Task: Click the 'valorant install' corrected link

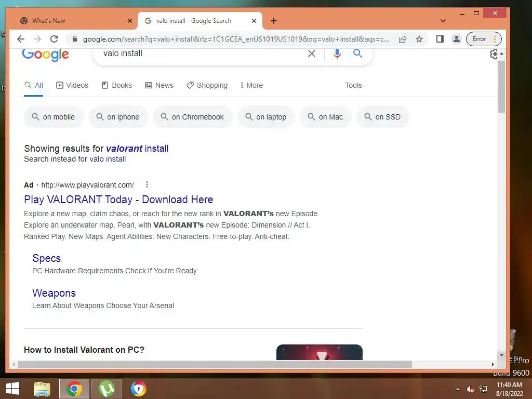Action: point(137,149)
